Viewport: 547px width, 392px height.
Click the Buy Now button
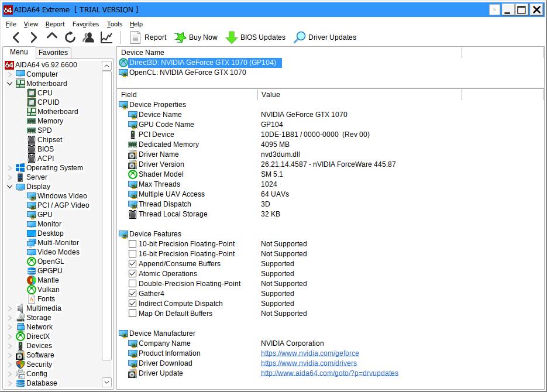click(x=196, y=37)
